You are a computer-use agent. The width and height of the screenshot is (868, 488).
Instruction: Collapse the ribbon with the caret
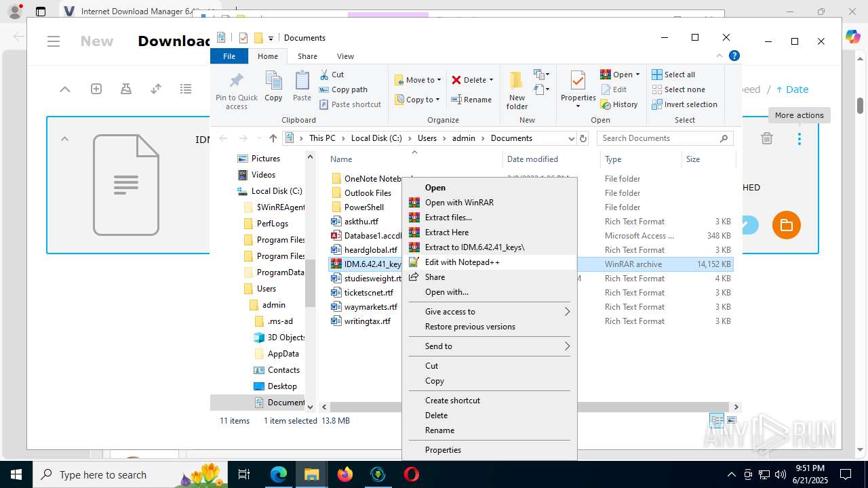[720, 56]
